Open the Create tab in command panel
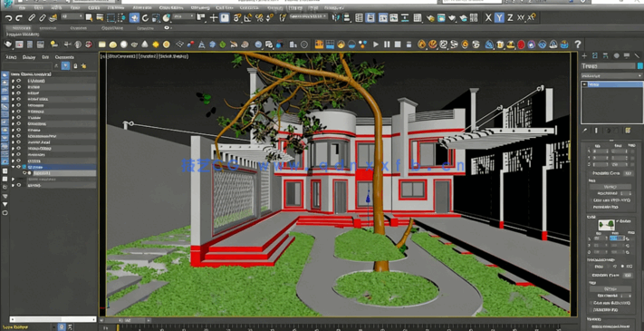The image size is (644, 331). [584, 55]
